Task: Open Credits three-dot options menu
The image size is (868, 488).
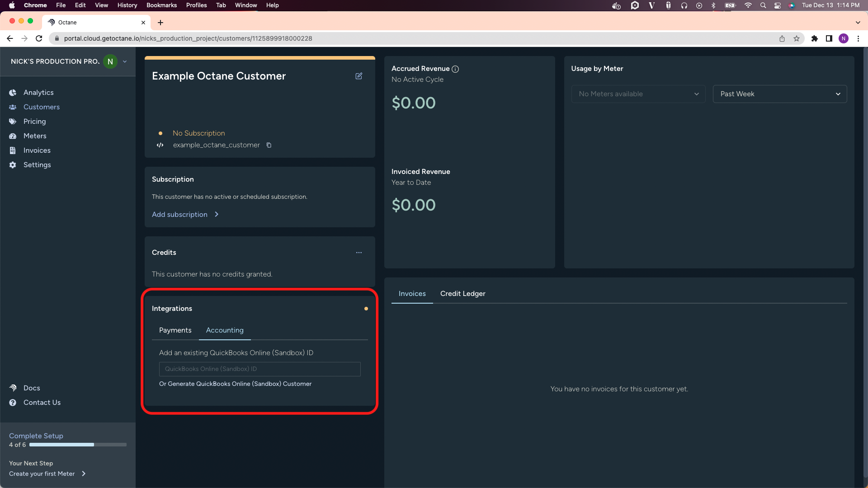Action: [x=359, y=253]
